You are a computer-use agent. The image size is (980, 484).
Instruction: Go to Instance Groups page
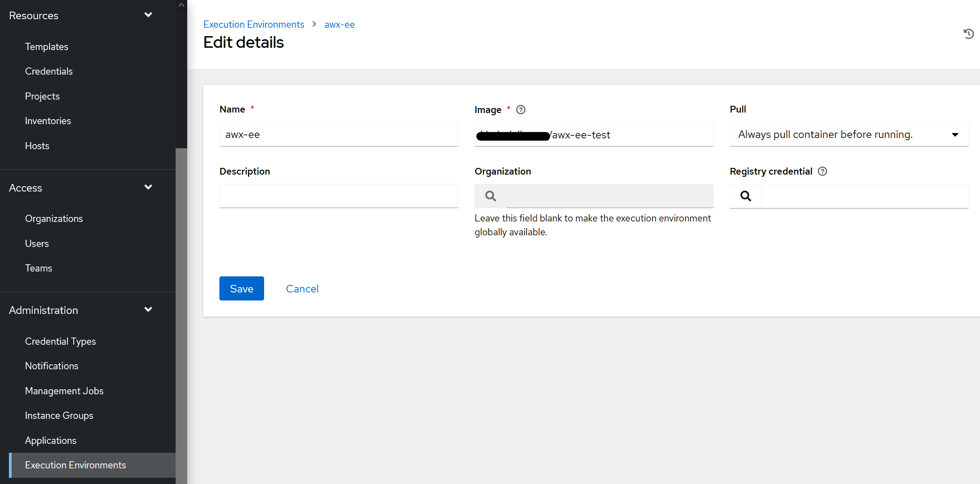pyautogui.click(x=59, y=416)
